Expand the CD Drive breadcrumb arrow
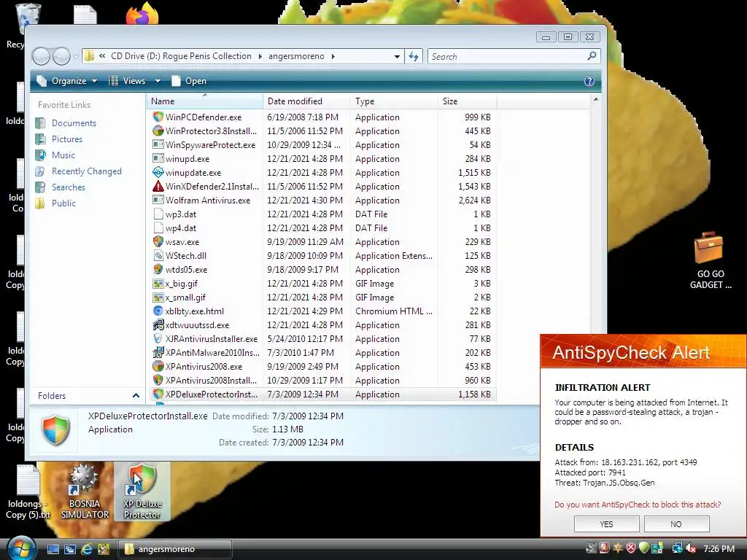 tap(260, 56)
